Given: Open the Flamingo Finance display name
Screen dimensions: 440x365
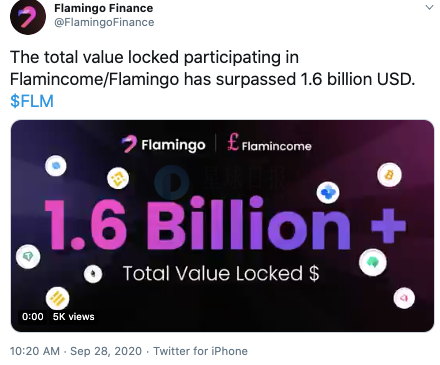Looking at the screenshot, I should click(x=103, y=8).
